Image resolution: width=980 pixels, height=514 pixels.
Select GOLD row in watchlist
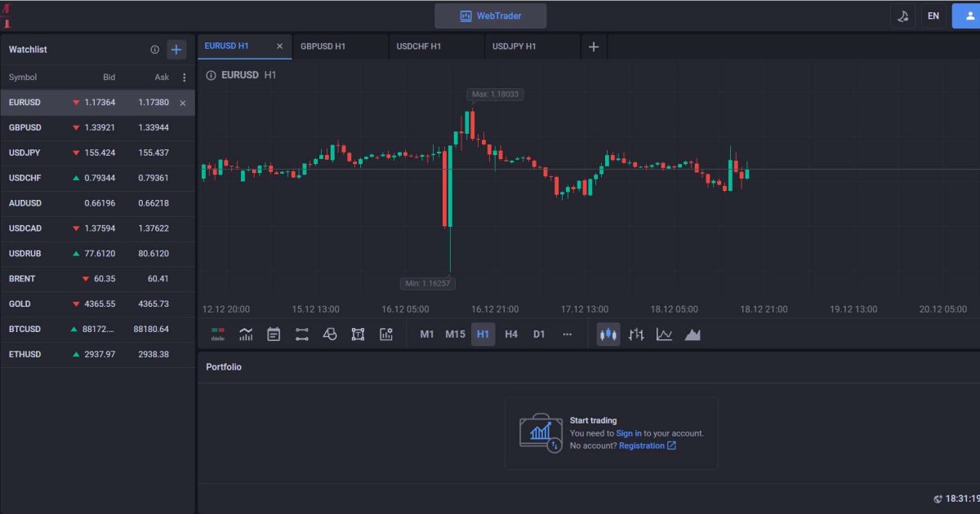point(98,304)
